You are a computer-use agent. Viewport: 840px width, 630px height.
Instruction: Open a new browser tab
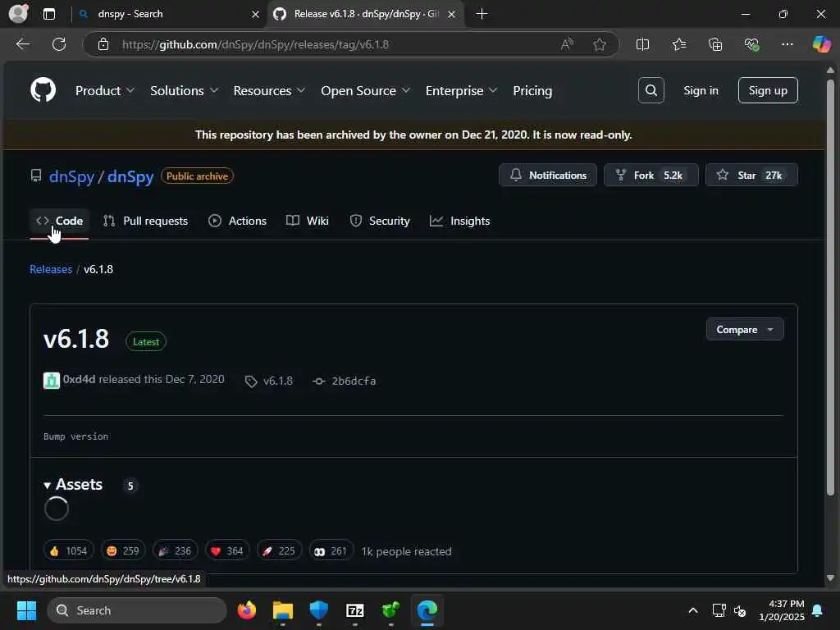pos(482,14)
